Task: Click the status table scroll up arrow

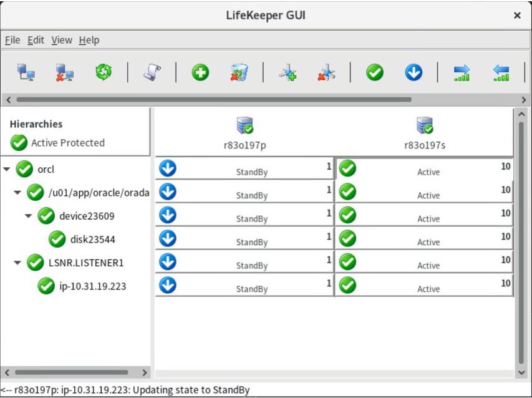Action: pos(521,114)
